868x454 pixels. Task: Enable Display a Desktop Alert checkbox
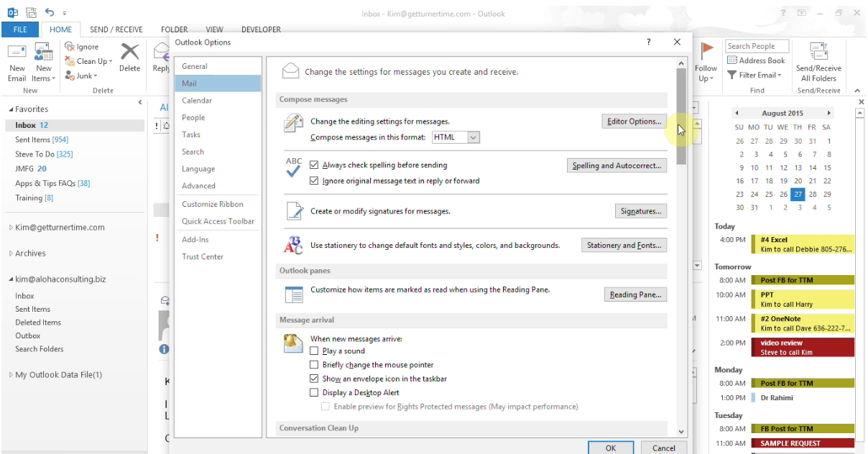point(314,393)
